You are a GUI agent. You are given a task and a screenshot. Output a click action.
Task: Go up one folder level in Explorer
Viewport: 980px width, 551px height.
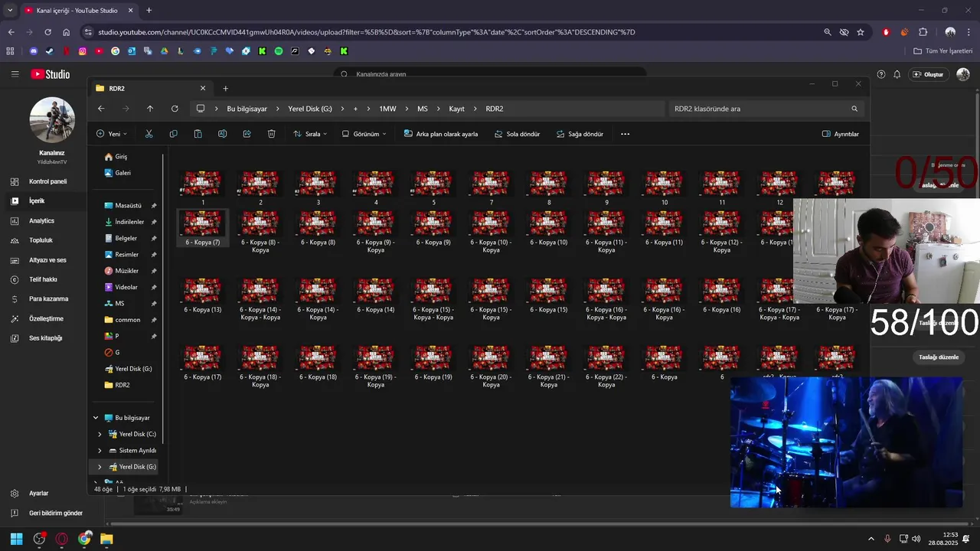tap(150, 109)
